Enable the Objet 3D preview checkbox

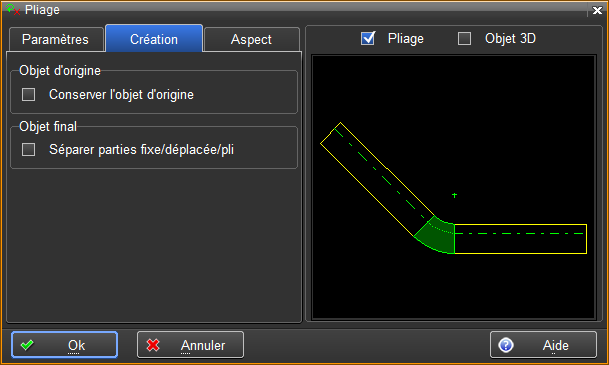point(464,38)
